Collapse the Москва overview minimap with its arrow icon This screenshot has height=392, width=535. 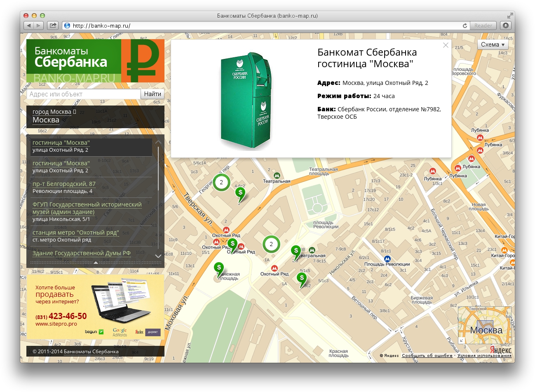click(x=462, y=340)
